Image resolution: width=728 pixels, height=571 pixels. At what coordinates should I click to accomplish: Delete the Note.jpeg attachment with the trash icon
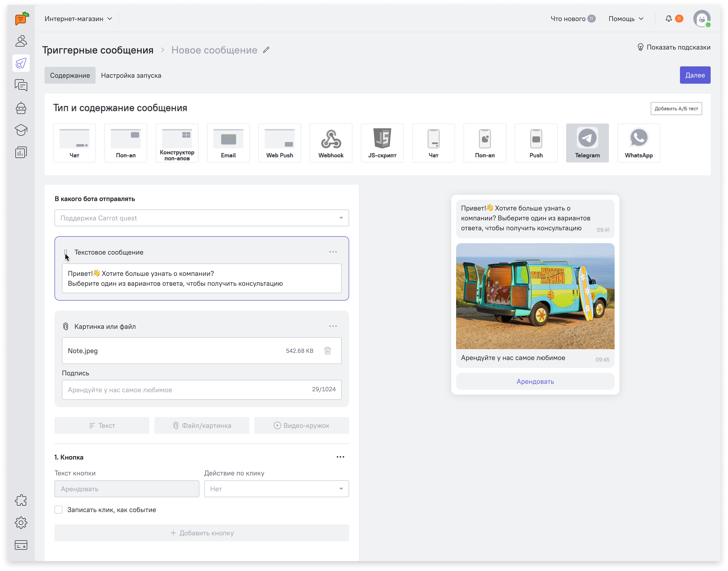(327, 350)
